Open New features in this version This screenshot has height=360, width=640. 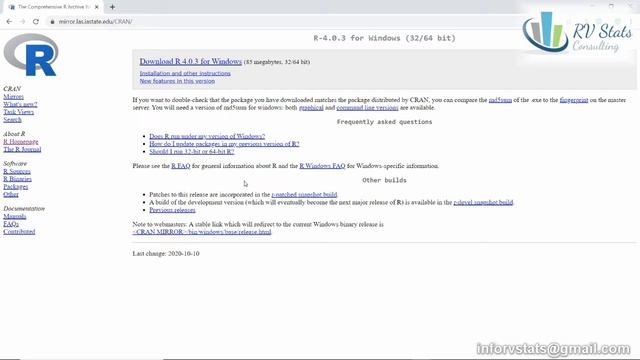click(x=177, y=81)
